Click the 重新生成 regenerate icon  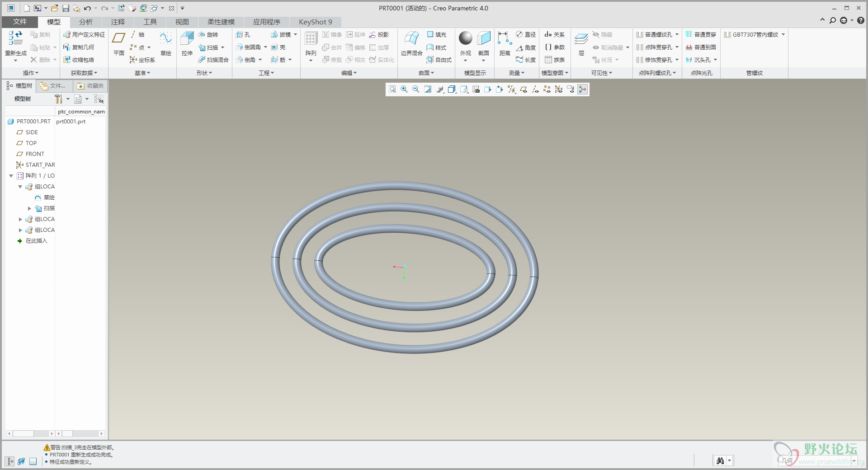tap(16, 38)
